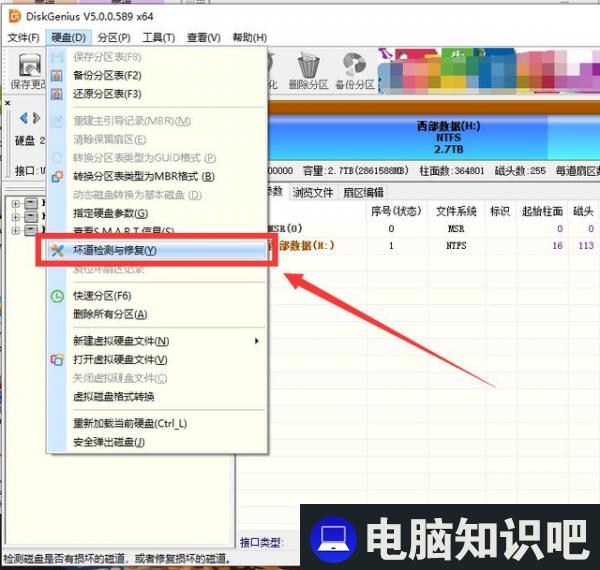
Task: Click the convert to MBR menu icon
Action: click(57, 176)
